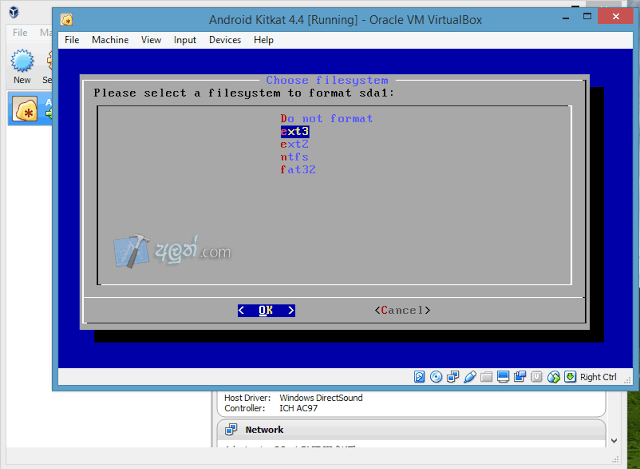The width and height of the screenshot is (640, 469).
Task: Select the Android VM icon in Manager list
Action: (24, 109)
